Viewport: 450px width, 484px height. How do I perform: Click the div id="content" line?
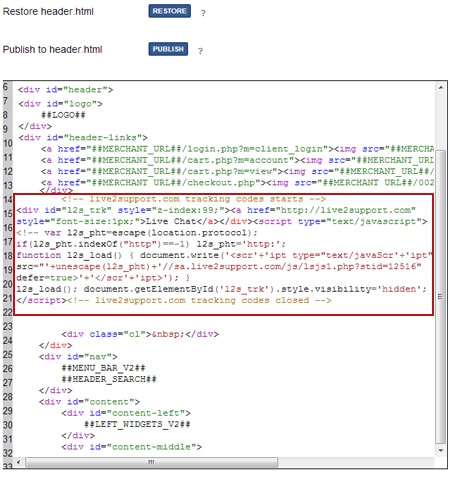point(89,402)
